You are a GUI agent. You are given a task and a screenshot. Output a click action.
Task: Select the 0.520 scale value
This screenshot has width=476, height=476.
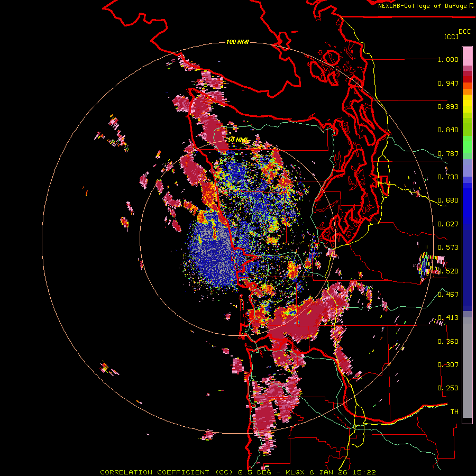coord(448,271)
